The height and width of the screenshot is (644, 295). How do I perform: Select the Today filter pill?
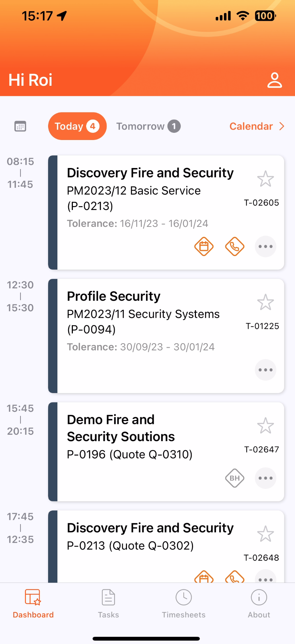[77, 126]
